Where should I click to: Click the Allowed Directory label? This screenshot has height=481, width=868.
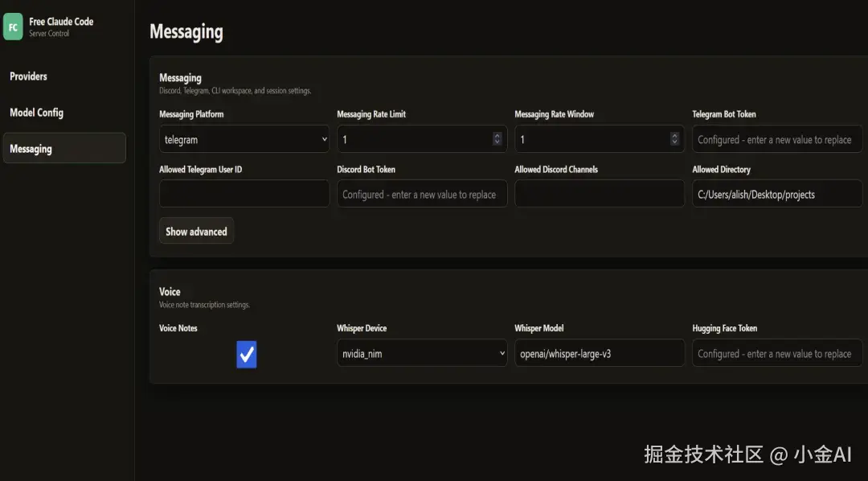(721, 170)
